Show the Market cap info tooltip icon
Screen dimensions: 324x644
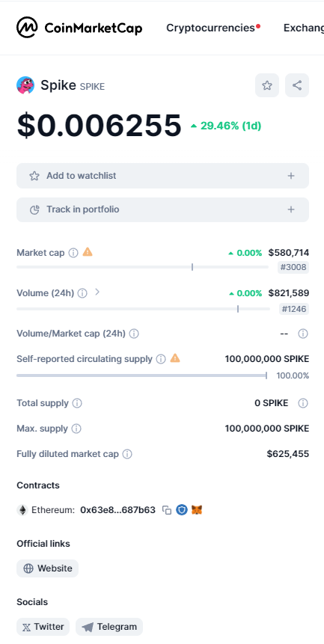click(73, 253)
